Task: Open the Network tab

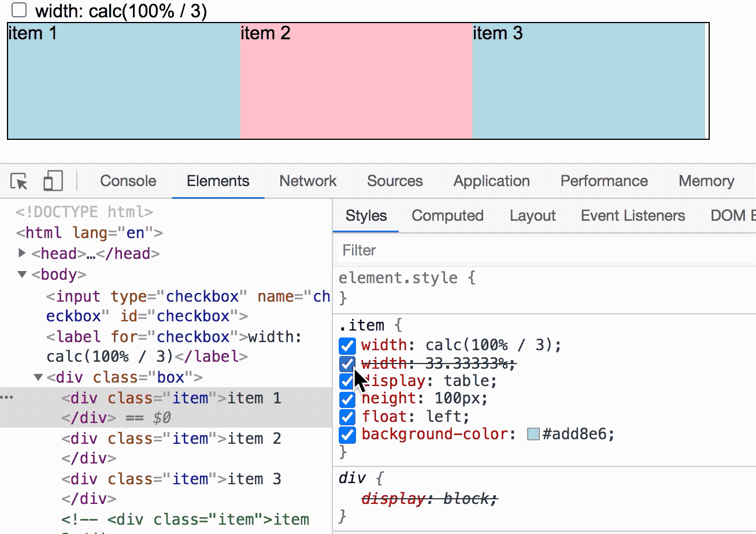Action: (307, 181)
